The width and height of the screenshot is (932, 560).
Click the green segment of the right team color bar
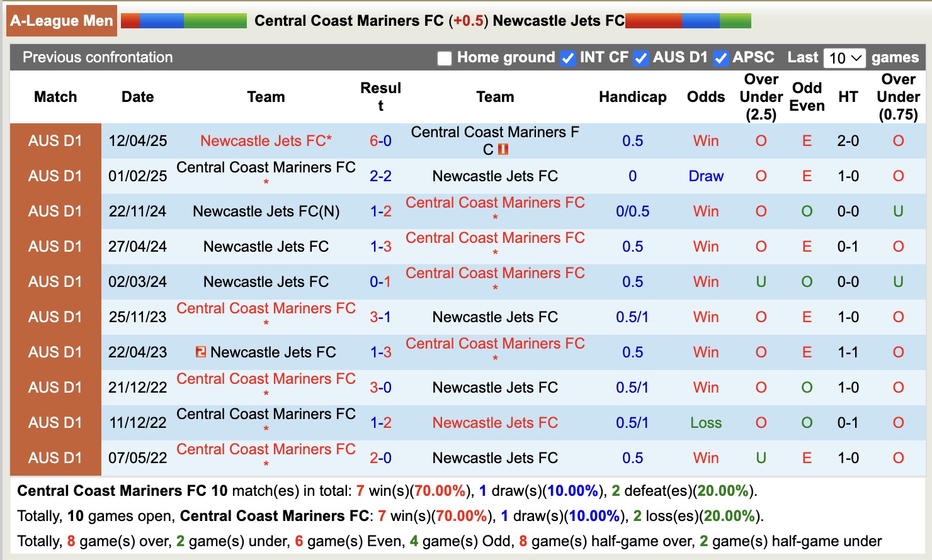(x=735, y=20)
